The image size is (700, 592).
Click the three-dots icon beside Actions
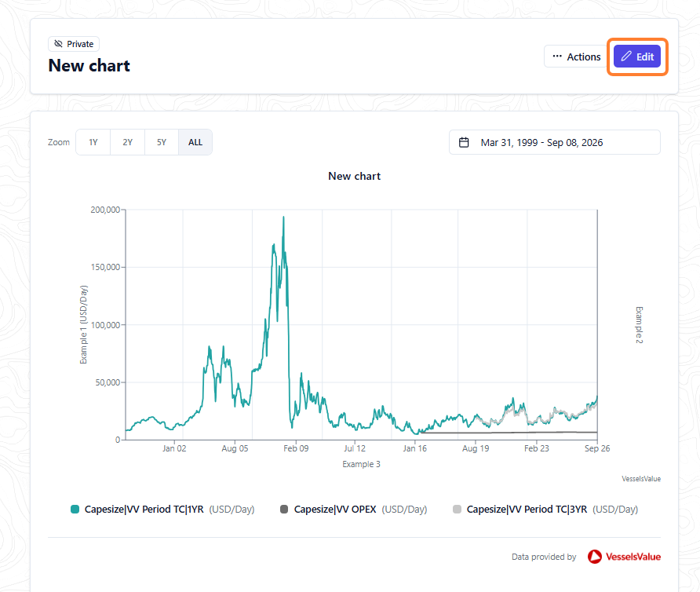557,57
